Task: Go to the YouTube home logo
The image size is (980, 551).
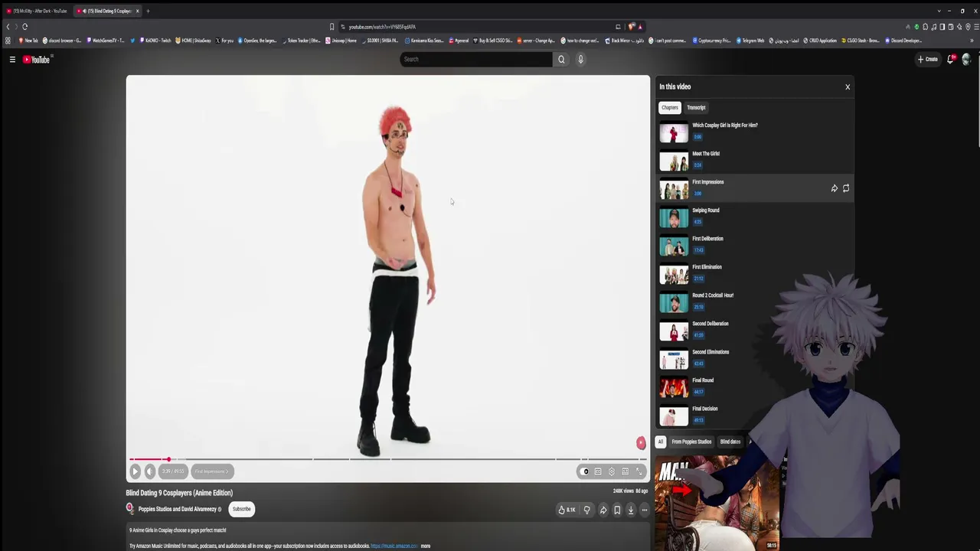Action: coord(36,59)
